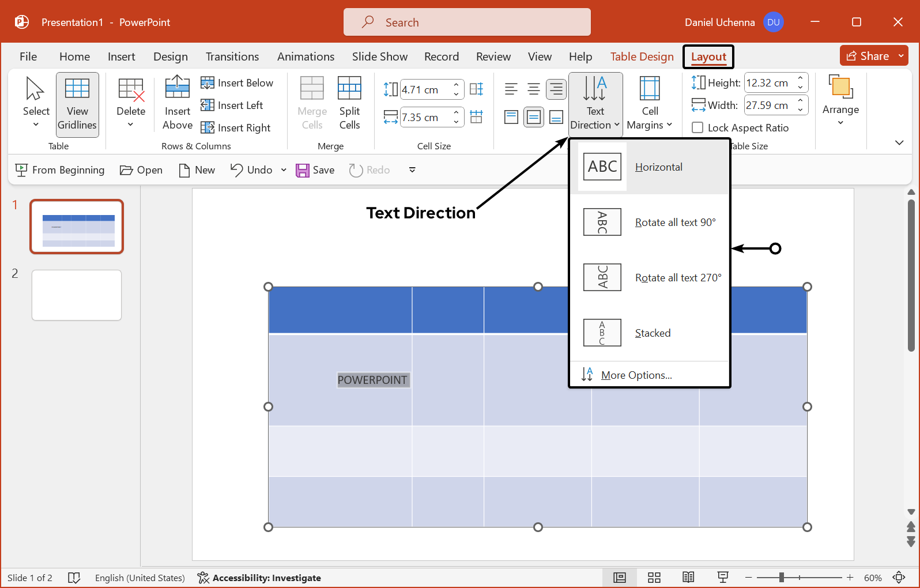Align text to the right icon
Viewport: 920px width, 588px height.
[x=556, y=89]
